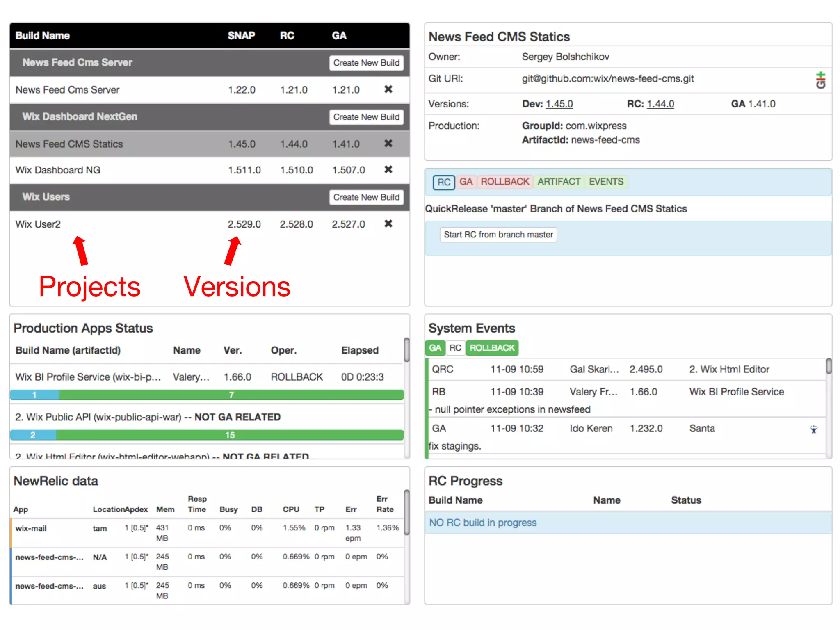Click NewRelic data panel scrollbar

tap(406, 512)
